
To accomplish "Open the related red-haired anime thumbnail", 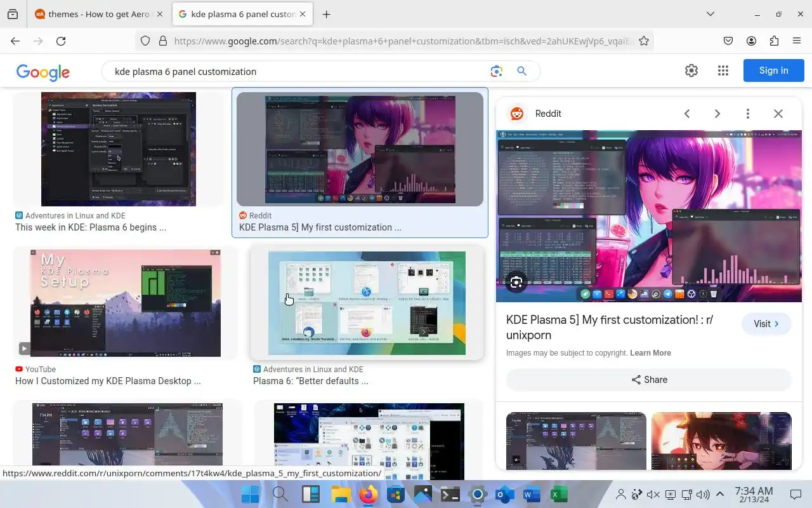I will point(721,441).
